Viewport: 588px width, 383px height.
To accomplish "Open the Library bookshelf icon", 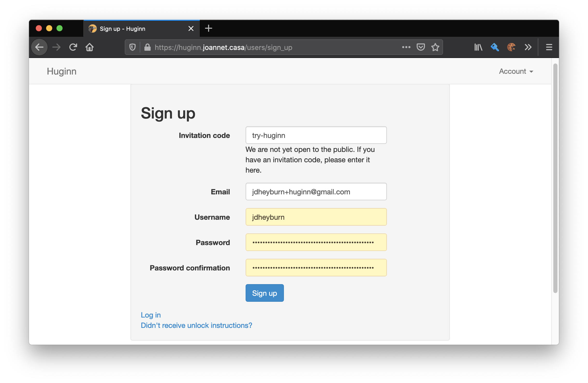I will [478, 47].
